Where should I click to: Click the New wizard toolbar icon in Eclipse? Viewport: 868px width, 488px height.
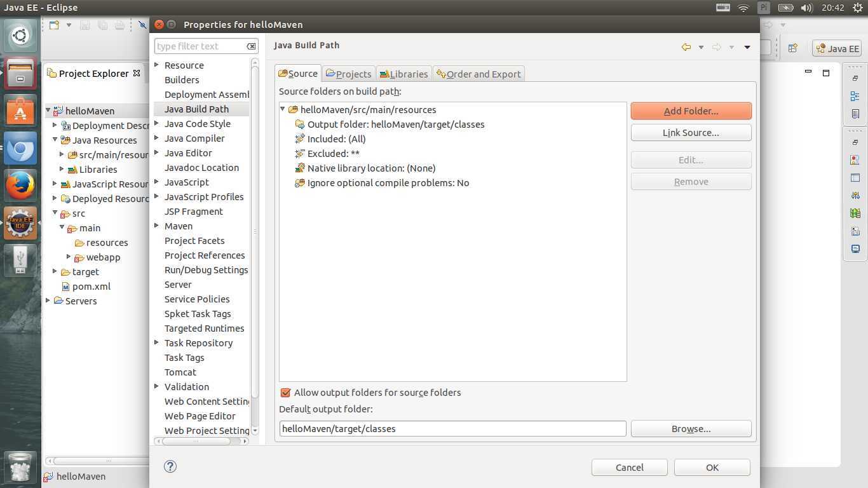54,25
